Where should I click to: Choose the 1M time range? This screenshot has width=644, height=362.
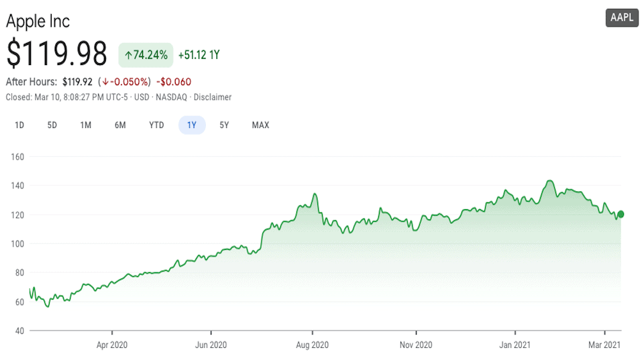(x=86, y=125)
